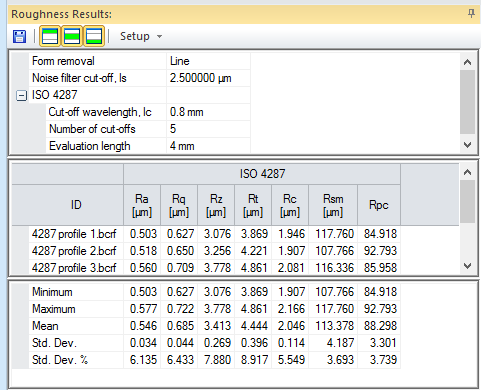The width and height of the screenshot is (481, 390).
Task: Click Rsm value 116.336 of profile 3
Action: coord(334,268)
